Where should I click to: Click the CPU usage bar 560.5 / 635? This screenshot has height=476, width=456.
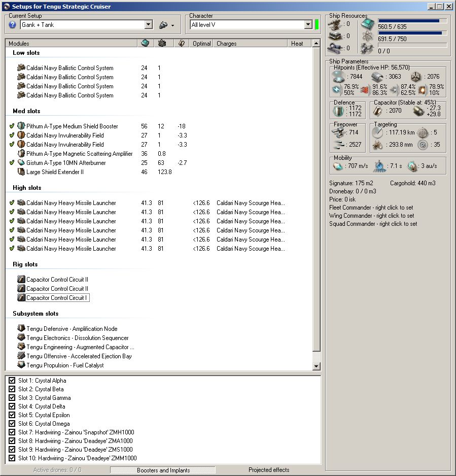click(x=412, y=21)
